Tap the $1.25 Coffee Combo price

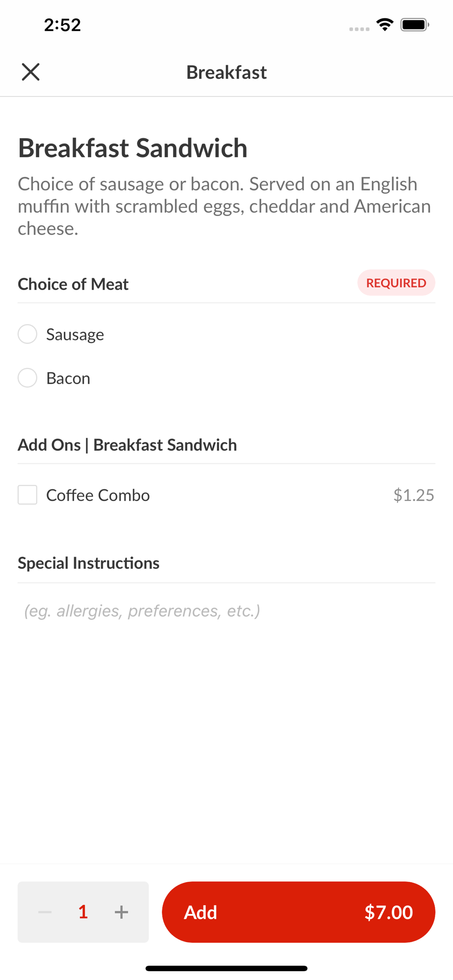click(x=413, y=495)
